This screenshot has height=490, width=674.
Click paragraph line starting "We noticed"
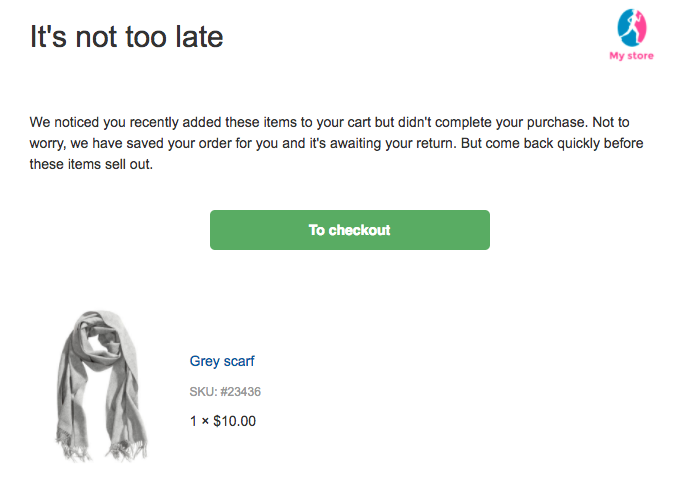(329, 122)
